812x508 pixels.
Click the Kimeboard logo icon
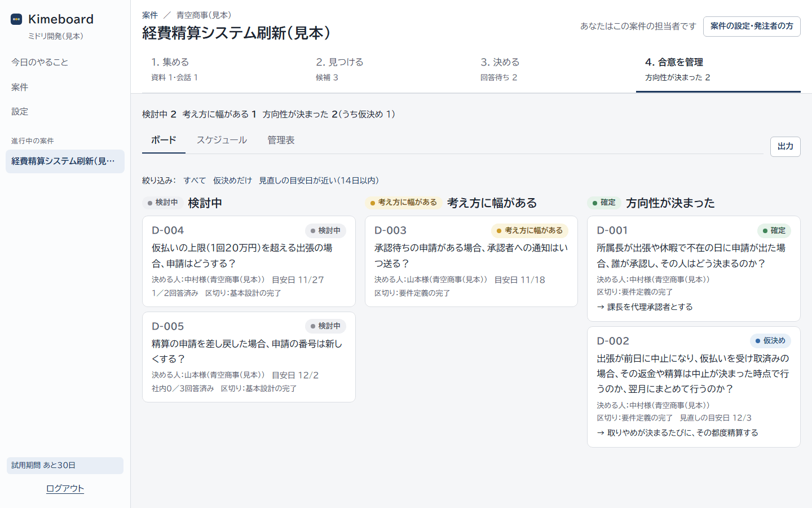click(16, 19)
